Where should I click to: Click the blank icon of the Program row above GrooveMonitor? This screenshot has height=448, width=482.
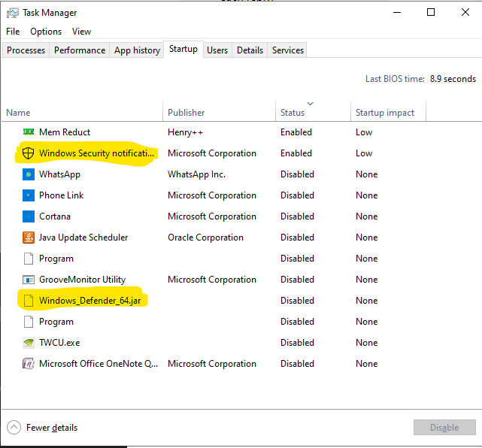(x=29, y=259)
